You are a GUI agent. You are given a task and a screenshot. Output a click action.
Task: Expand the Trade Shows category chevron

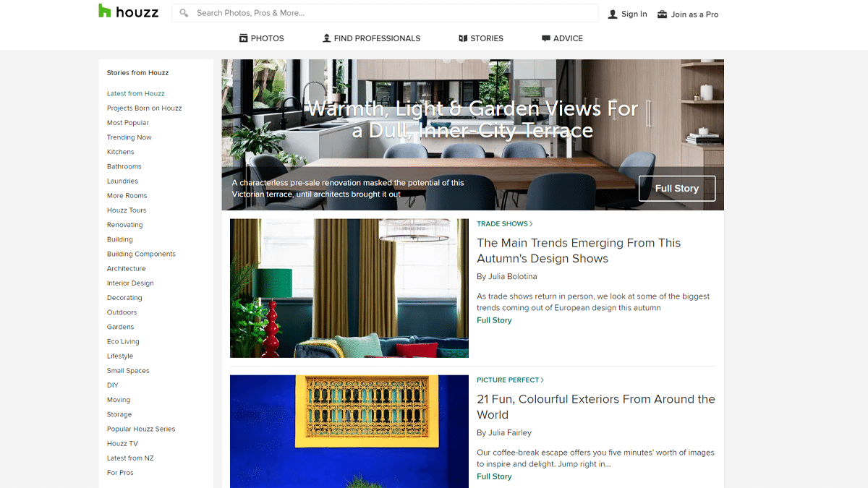[531, 224]
